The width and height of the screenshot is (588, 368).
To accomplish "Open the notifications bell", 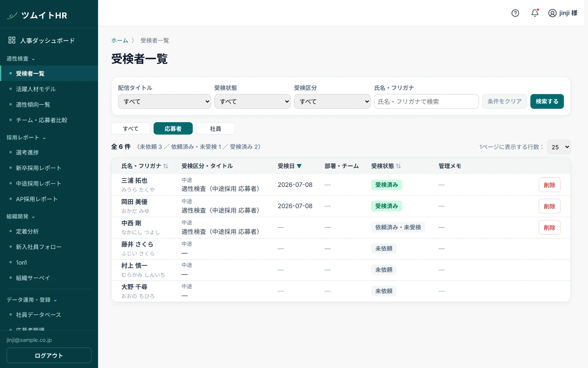I will [535, 13].
